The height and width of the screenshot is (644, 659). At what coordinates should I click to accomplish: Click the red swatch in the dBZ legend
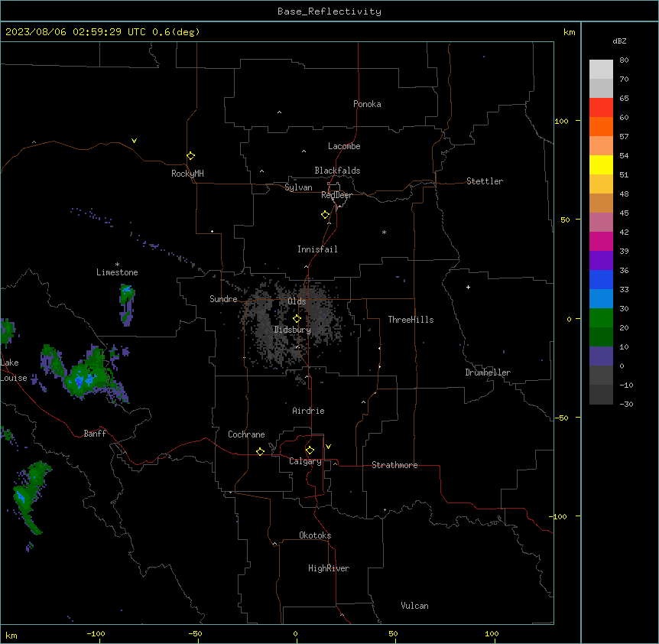pos(601,107)
